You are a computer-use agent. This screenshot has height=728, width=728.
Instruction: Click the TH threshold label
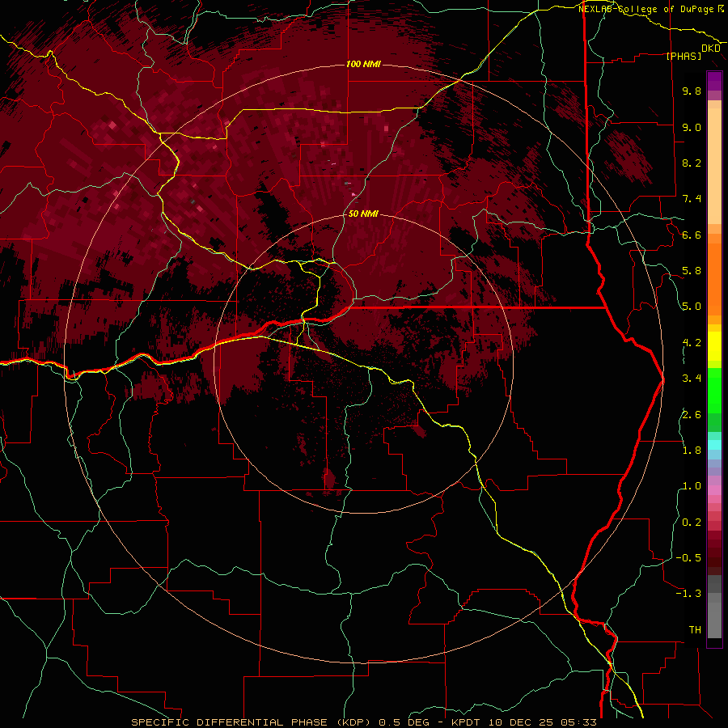pyautogui.click(x=695, y=630)
